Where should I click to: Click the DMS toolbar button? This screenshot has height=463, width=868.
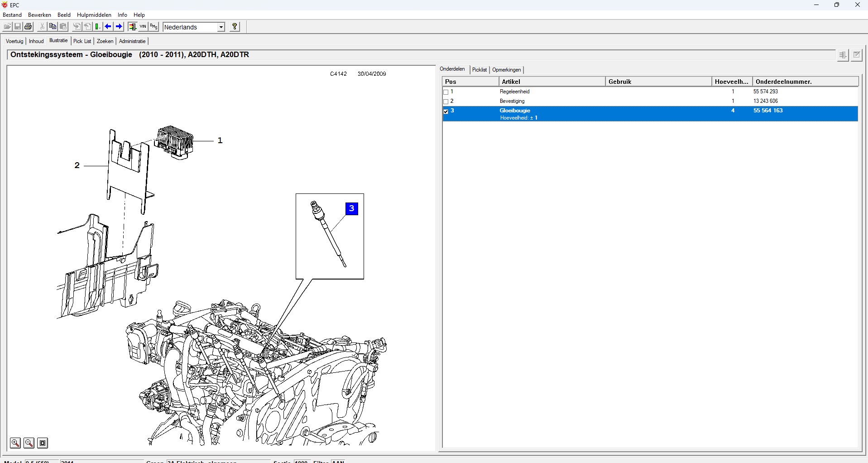click(154, 27)
